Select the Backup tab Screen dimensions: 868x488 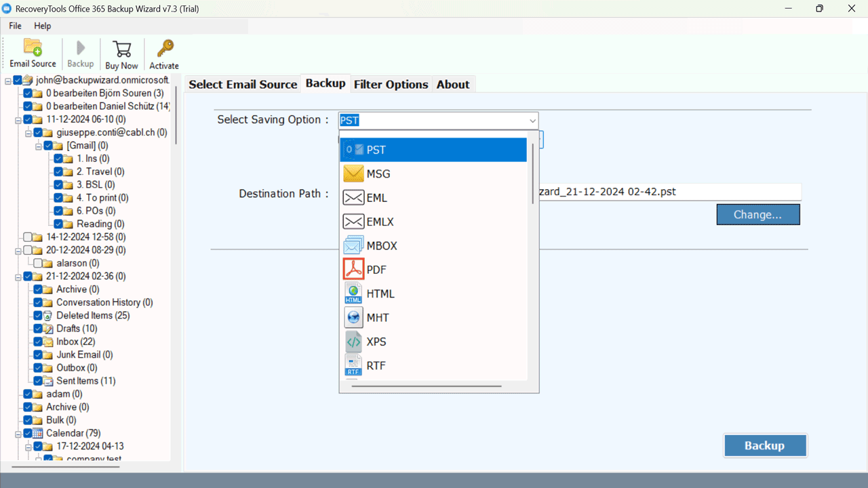click(x=325, y=83)
